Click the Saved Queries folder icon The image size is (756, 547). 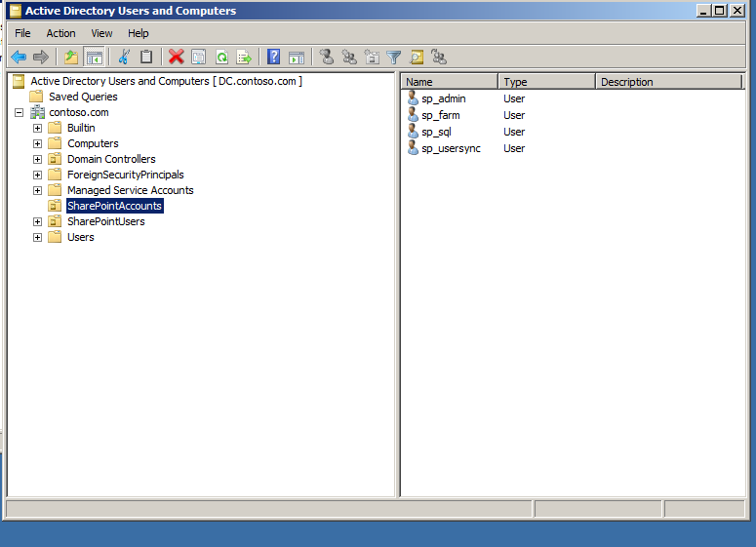click(x=37, y=97)
